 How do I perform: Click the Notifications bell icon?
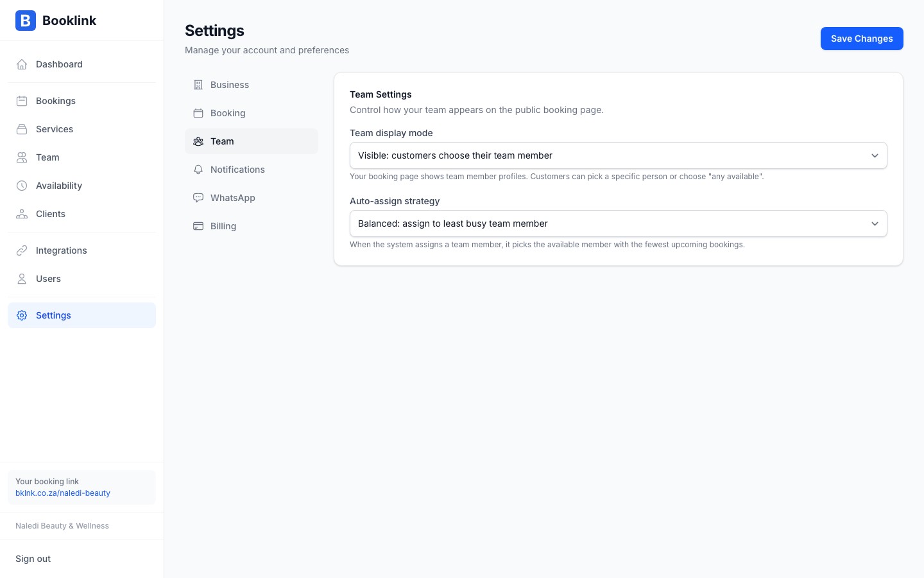click(198, 170)
